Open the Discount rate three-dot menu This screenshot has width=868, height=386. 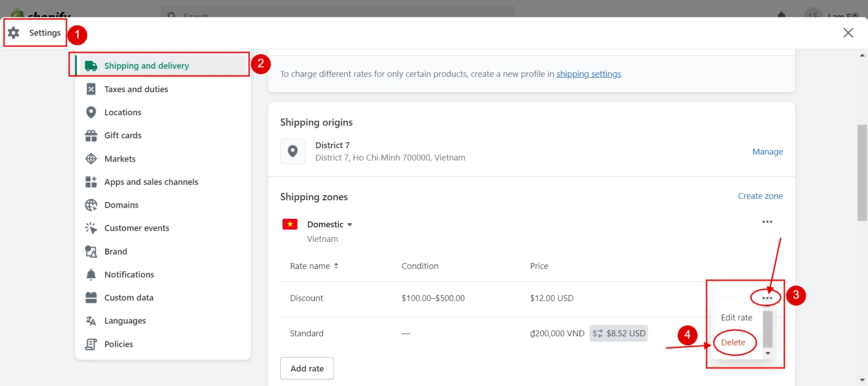[767, 298]
